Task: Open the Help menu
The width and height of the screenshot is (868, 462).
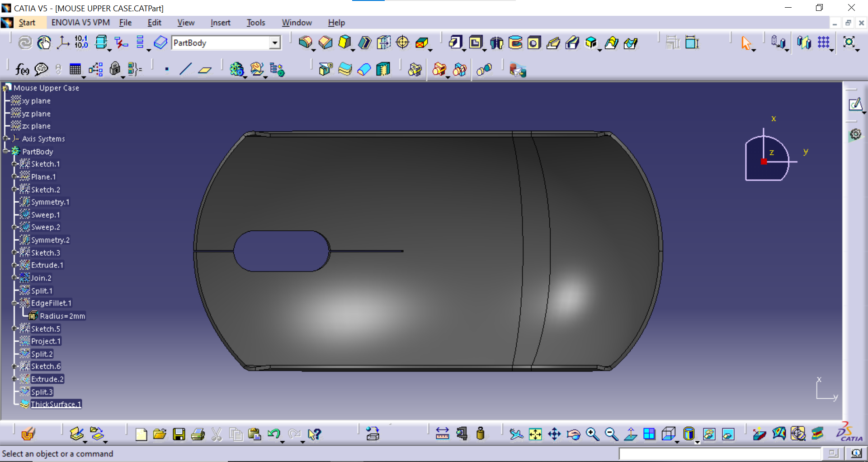Action: point(336,22)
